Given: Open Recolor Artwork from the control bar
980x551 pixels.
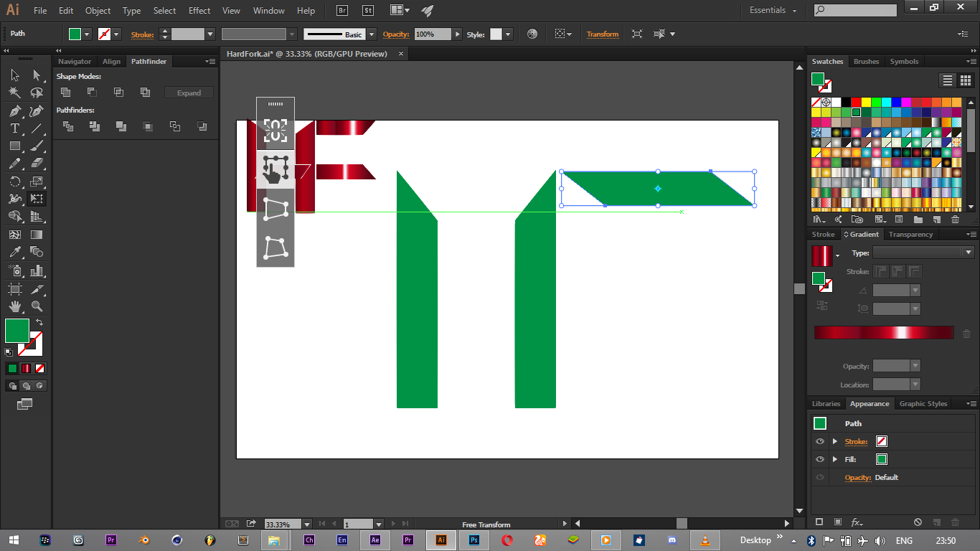Looking at the screenshot, I should click(532, 34).
